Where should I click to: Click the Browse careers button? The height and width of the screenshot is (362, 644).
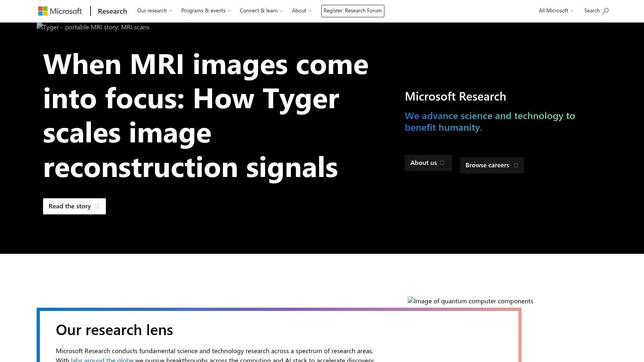(x=492, y=165)
